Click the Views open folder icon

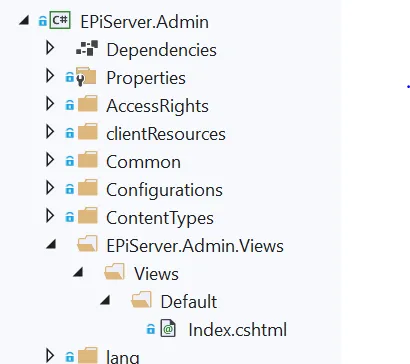(x=114, y=272)
